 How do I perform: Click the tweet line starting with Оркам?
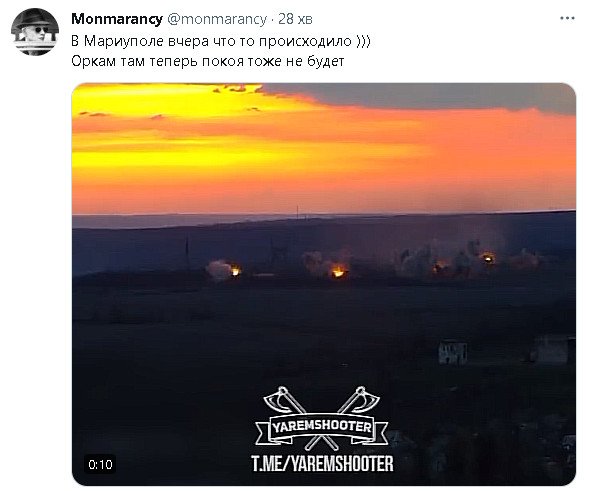tap(208, 61)
